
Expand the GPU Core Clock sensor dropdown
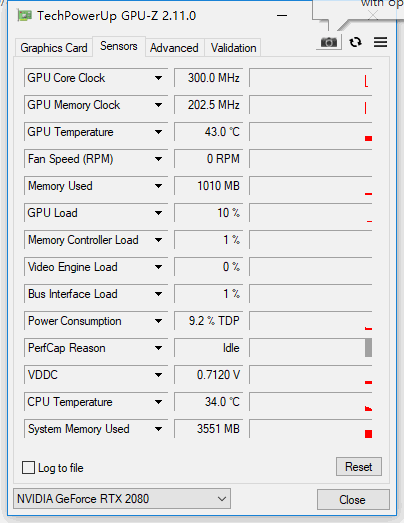point(158,78)
